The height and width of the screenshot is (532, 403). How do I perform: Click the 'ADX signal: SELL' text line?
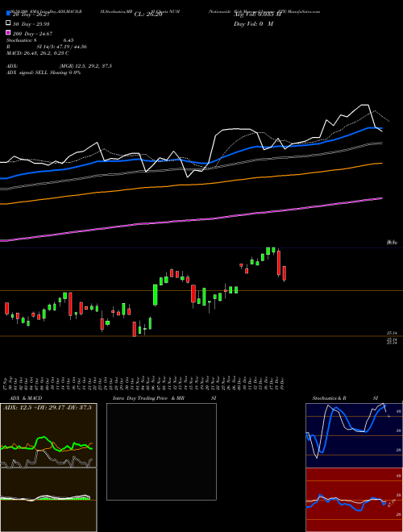[x=44, y=73]
